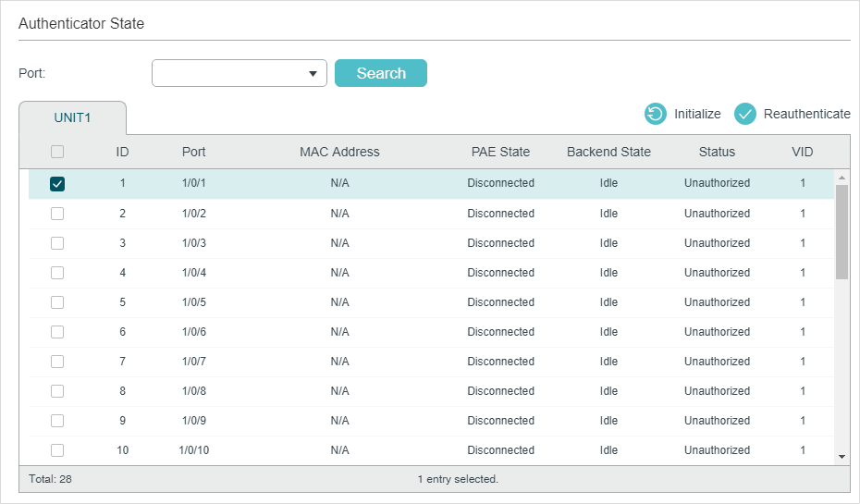Screen dimensions: 860x504
Task: Select the row for port 1/0/9
Action: (431, 421)
